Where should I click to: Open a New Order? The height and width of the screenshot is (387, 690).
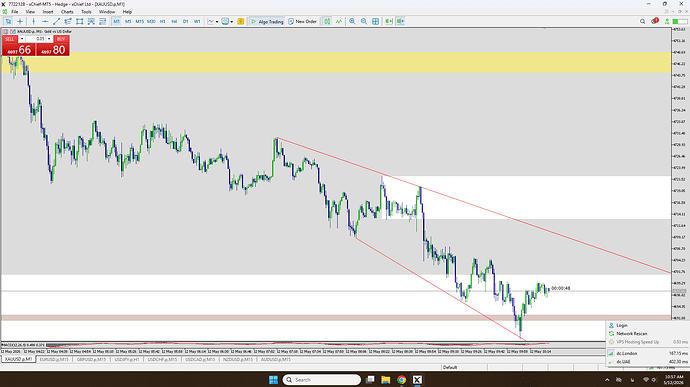[x=303, y=21]
